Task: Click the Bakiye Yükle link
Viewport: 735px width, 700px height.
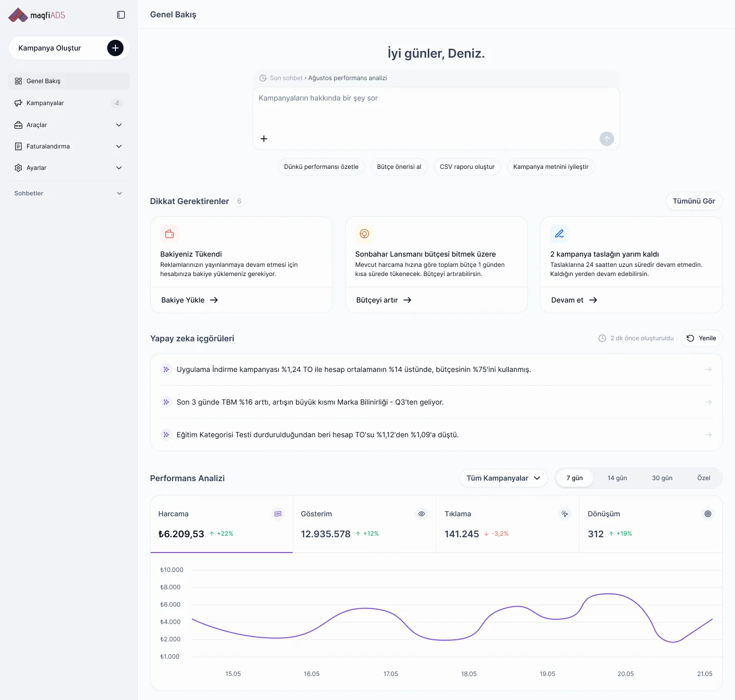Action: click(190, 300)
